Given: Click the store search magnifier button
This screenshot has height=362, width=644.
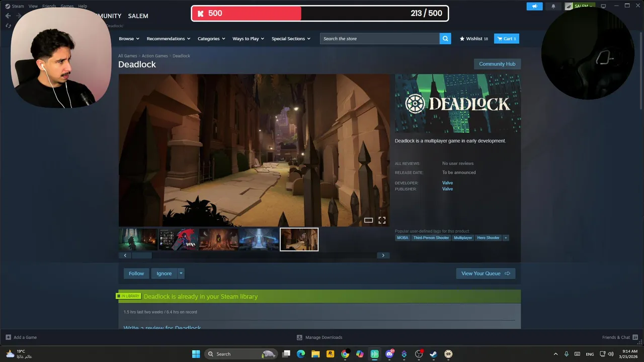Looking at the screenshot, I should (445, 39).
